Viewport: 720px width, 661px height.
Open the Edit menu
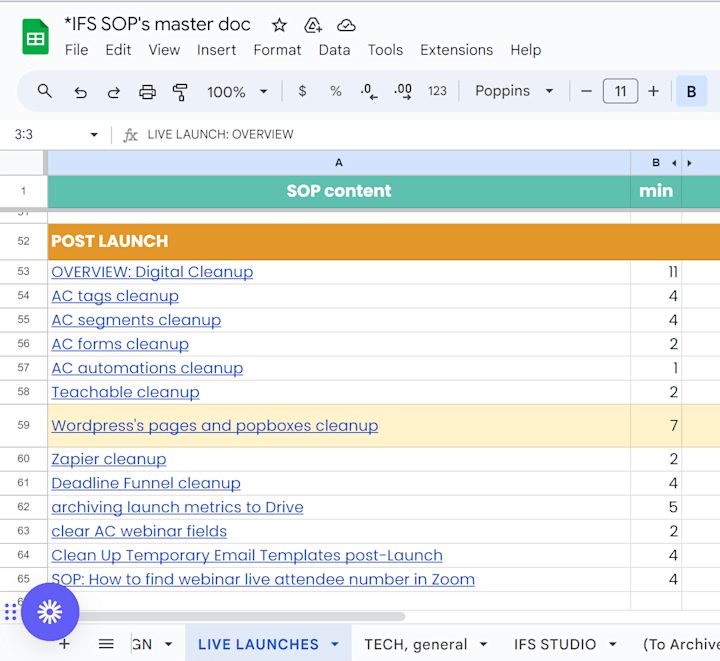pos(118,50)
